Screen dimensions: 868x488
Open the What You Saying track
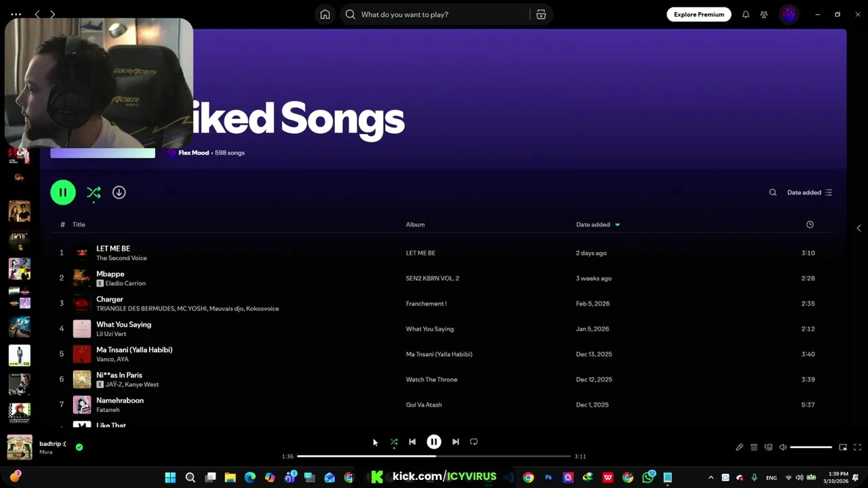tap(123, 325)
